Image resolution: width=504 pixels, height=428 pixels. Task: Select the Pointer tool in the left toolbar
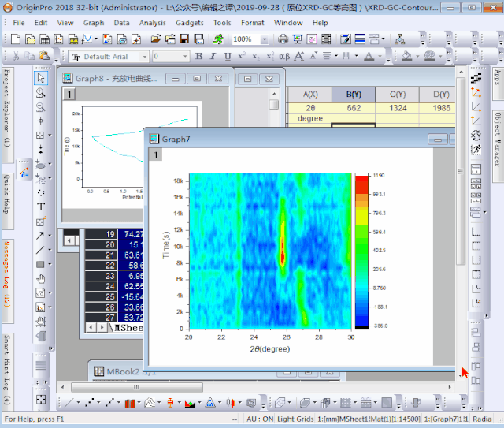tap(41, 77)
